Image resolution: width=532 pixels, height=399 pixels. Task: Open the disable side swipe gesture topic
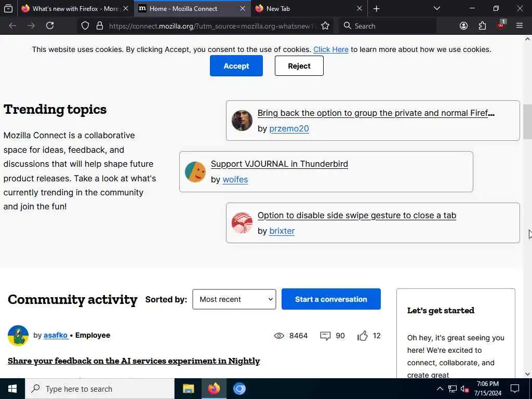tap(357, 216)
